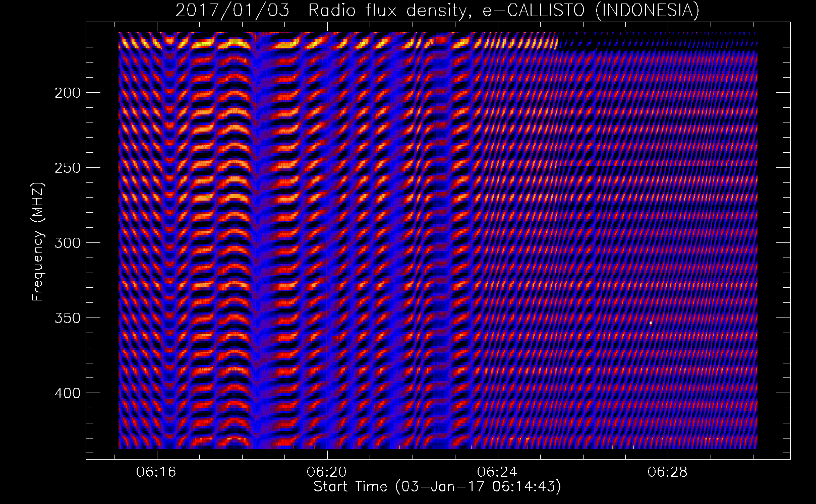Click the 06:28 time tick label

[668, 472]
